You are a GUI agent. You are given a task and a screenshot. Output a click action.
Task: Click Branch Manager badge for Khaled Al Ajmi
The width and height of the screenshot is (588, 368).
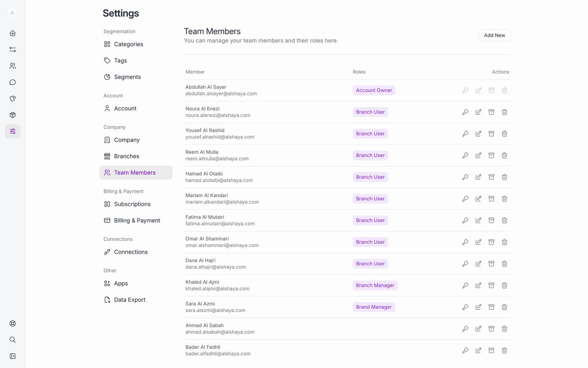tap(375, 286)
